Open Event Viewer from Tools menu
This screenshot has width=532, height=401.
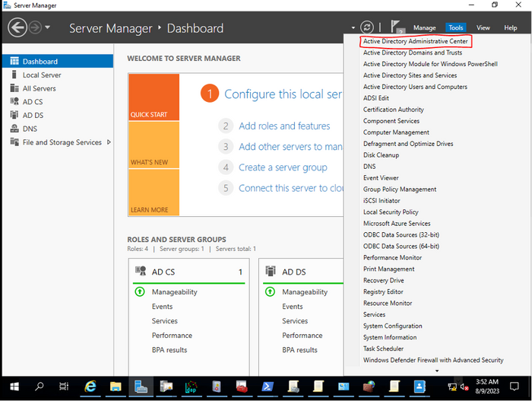[x=381, y=178]
